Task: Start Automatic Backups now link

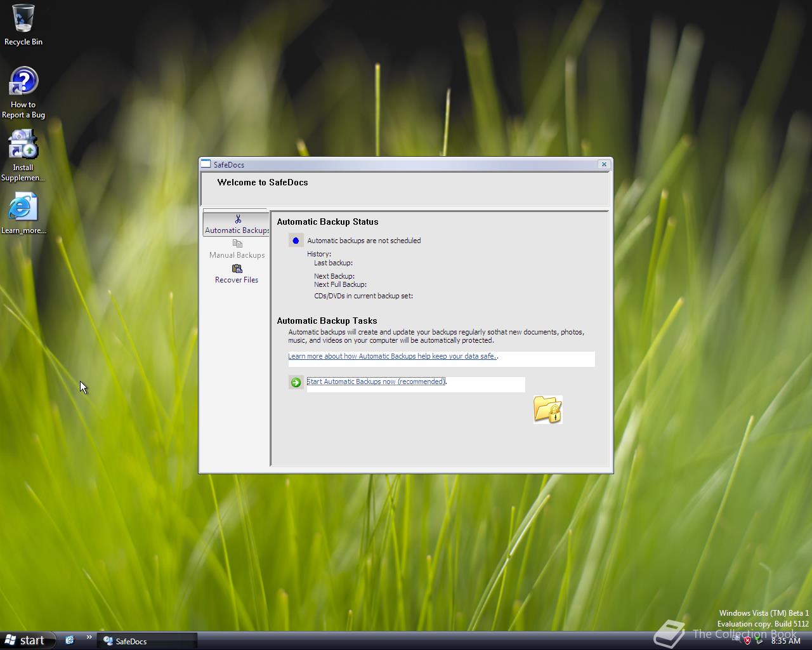Action: pos(376,381)
